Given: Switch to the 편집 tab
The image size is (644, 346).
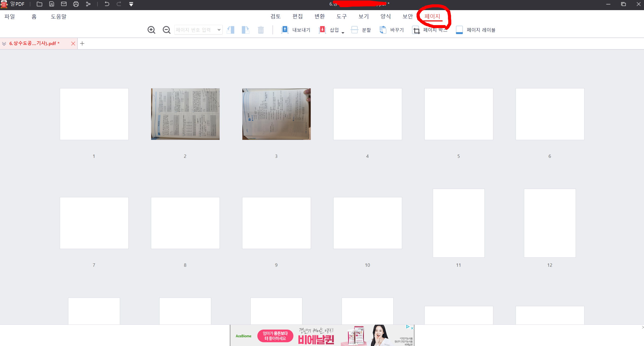Looking at the screenshot, I should 298,16.
